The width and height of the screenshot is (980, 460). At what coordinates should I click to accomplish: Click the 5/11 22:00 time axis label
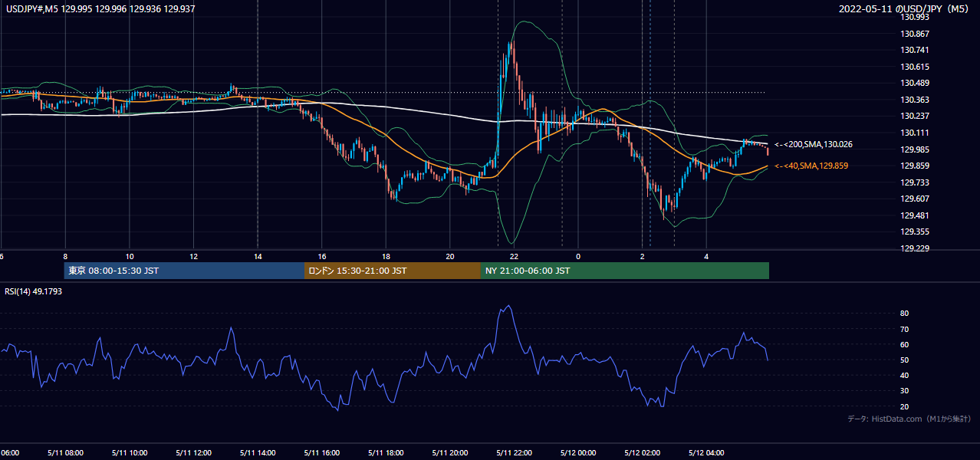click(515, 452)
